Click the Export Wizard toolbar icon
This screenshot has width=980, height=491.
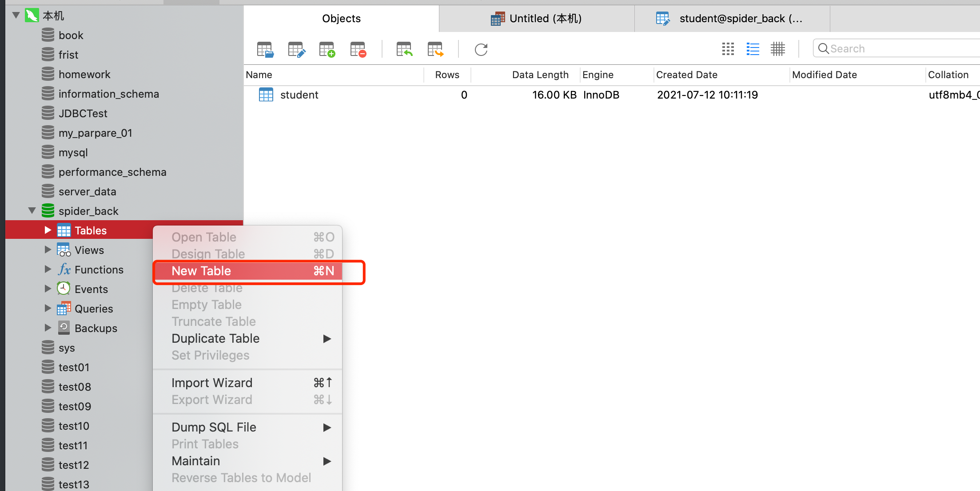[435, 49]
